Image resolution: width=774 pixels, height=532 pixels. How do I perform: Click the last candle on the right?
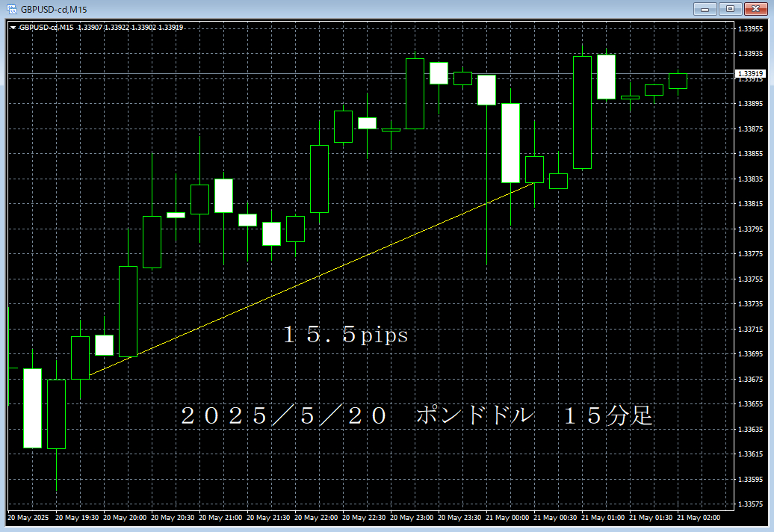click(x=678, y=81)
